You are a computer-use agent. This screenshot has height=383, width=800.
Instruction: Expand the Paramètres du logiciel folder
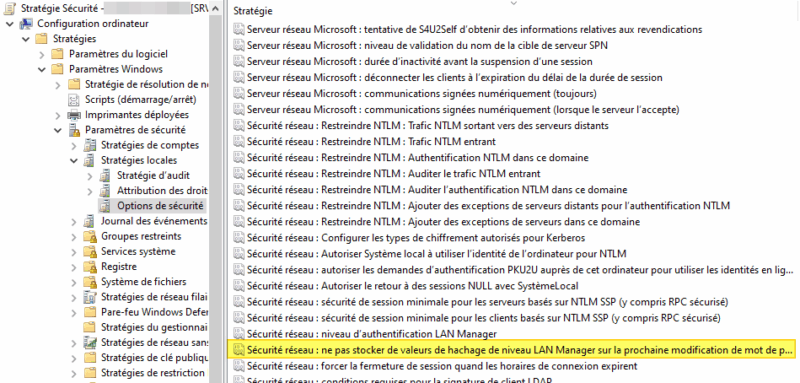click(42, 54)
